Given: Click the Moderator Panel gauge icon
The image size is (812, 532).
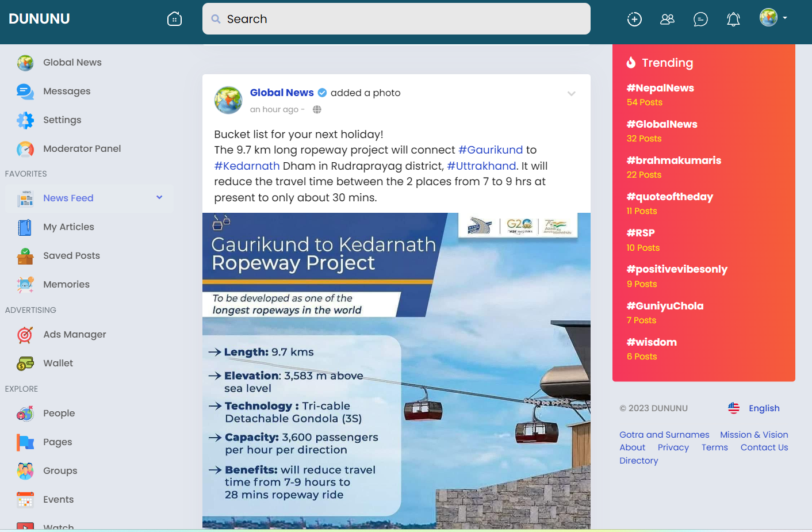Looking at the screenshot, I should point(25,149).
